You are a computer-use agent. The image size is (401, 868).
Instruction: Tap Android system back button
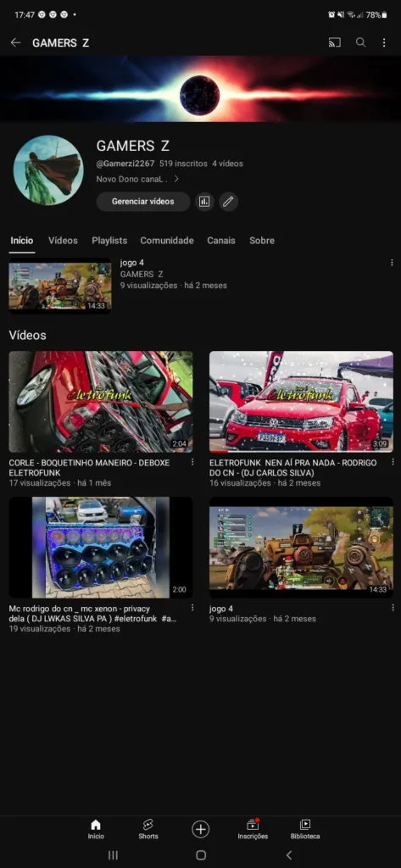click(288, 855)
